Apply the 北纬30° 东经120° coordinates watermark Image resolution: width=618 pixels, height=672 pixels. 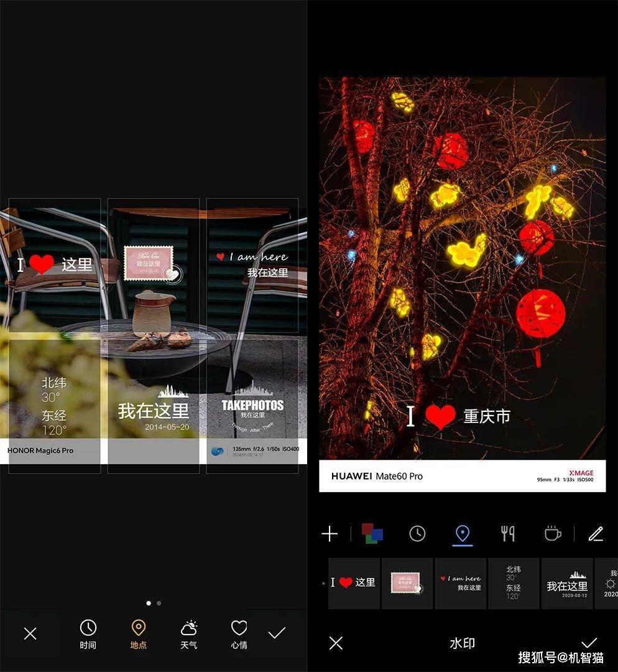point(514,583)
